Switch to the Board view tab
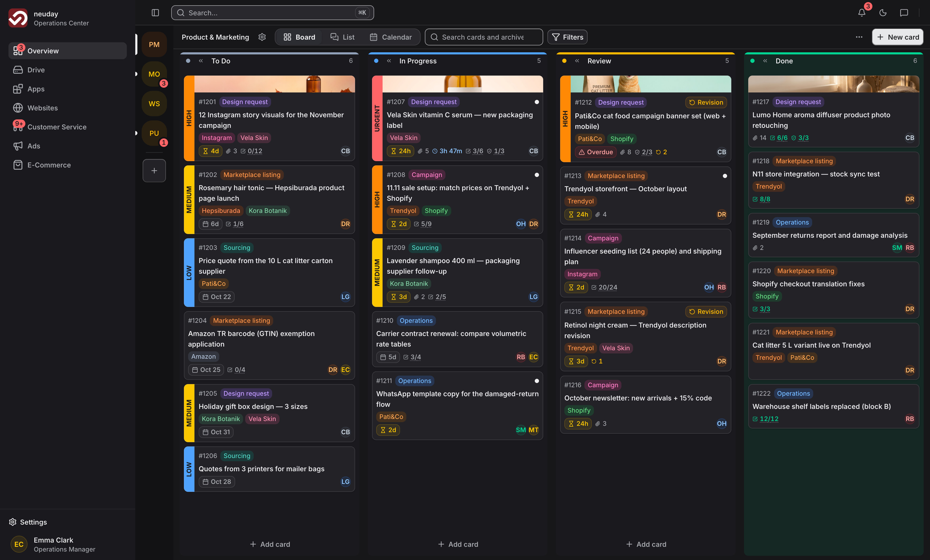 [x=299, y=37]
